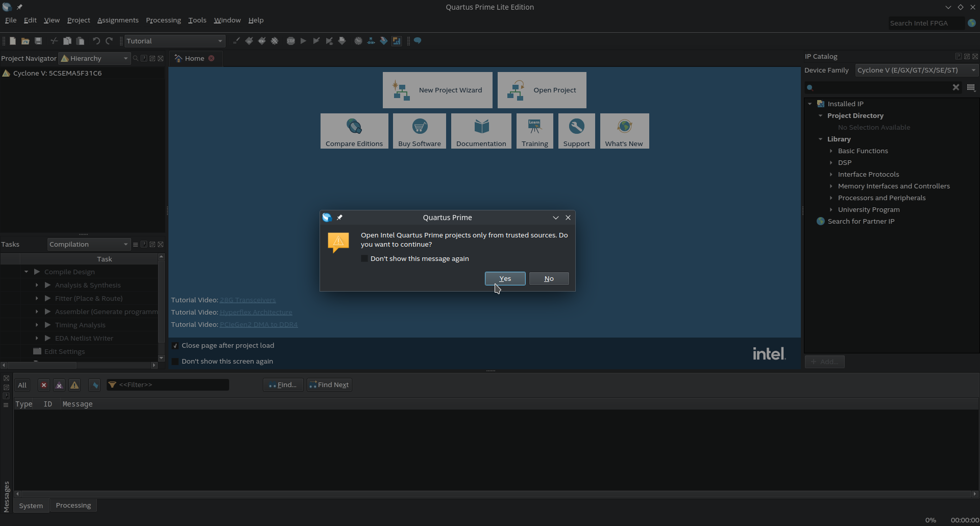980x526 pixels.
Task: Click the yellow warning icon in the dialog
Action: (338, 243)
